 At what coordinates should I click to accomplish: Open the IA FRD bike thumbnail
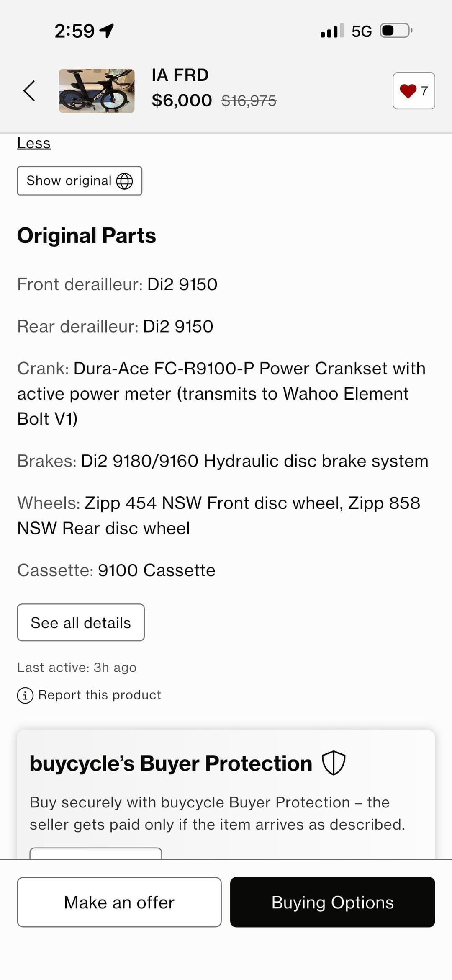point(96,90)
